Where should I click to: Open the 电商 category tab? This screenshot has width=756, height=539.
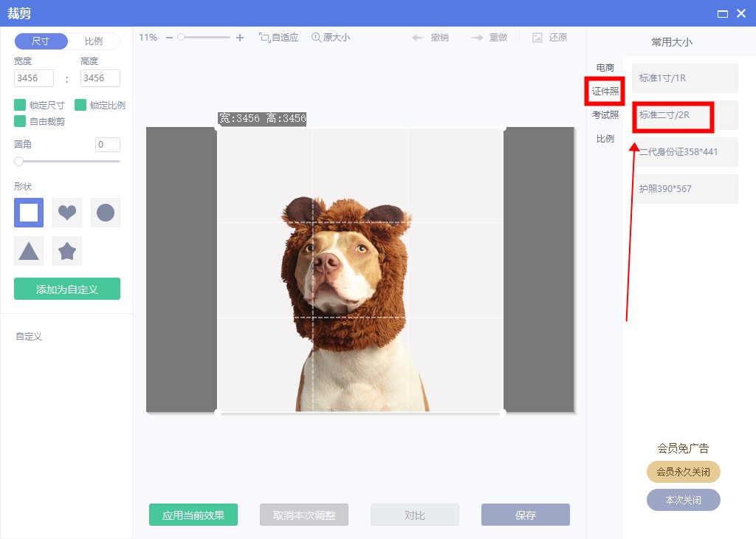(x=605, y=68)
